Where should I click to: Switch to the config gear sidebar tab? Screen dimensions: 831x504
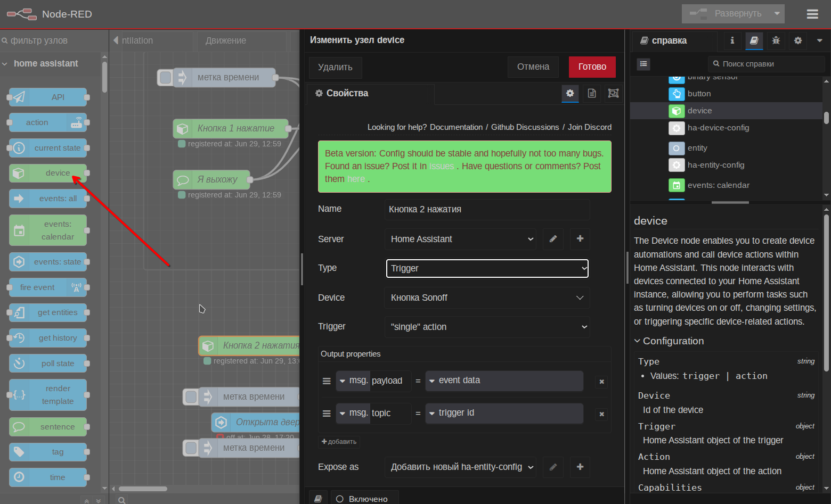(x=798, y=40)
